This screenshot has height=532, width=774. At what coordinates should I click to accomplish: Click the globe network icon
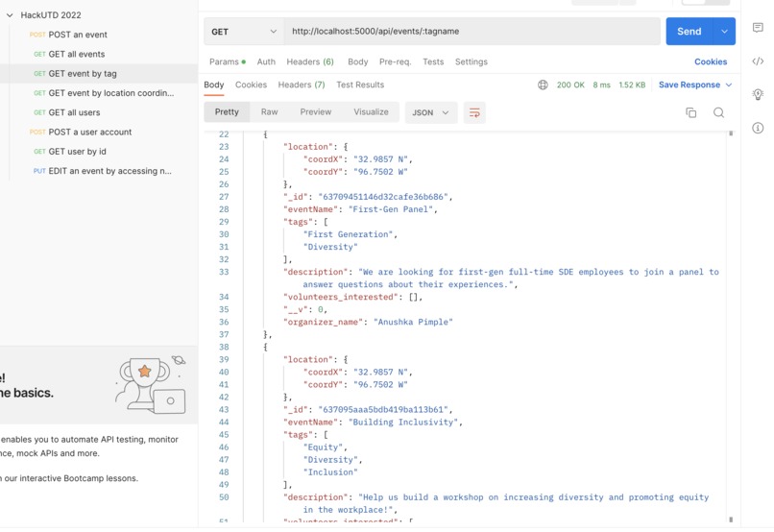(x=543, y=85)
